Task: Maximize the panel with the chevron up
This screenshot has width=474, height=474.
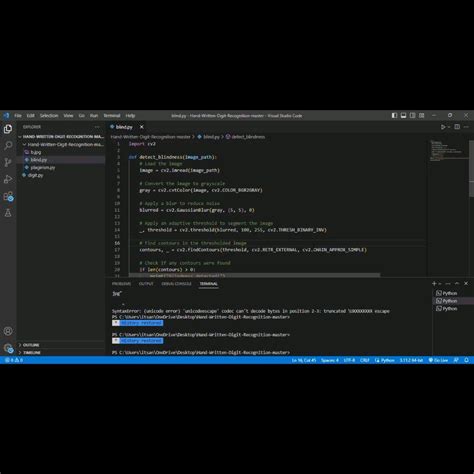Action: 457,283
